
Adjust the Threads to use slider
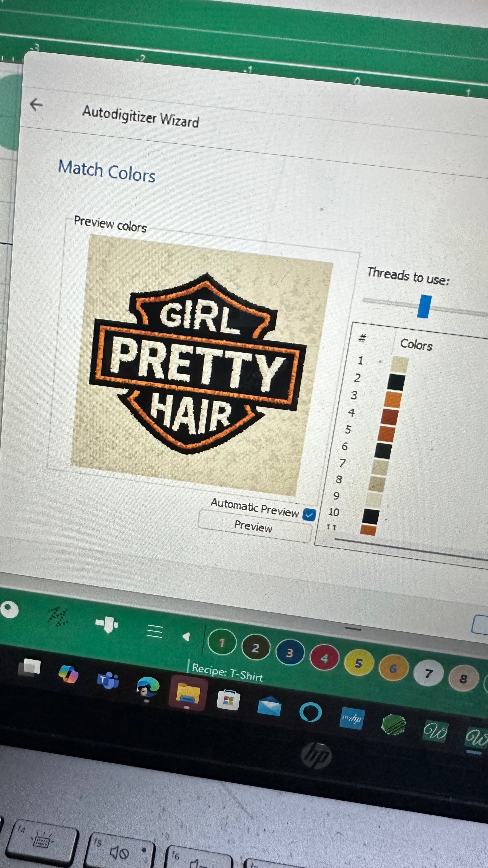[x=424, y=306]
